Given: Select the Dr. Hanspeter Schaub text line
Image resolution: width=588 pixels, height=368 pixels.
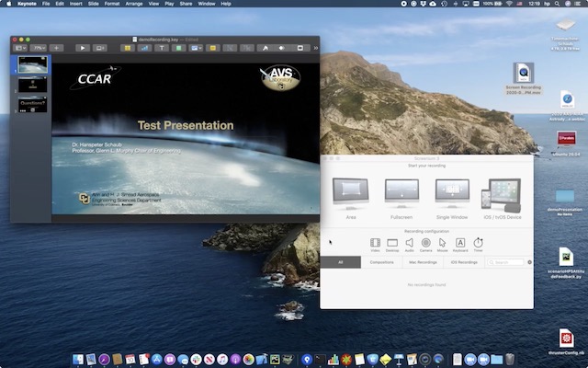Looking at the screenshot, I should pos(96,144).
